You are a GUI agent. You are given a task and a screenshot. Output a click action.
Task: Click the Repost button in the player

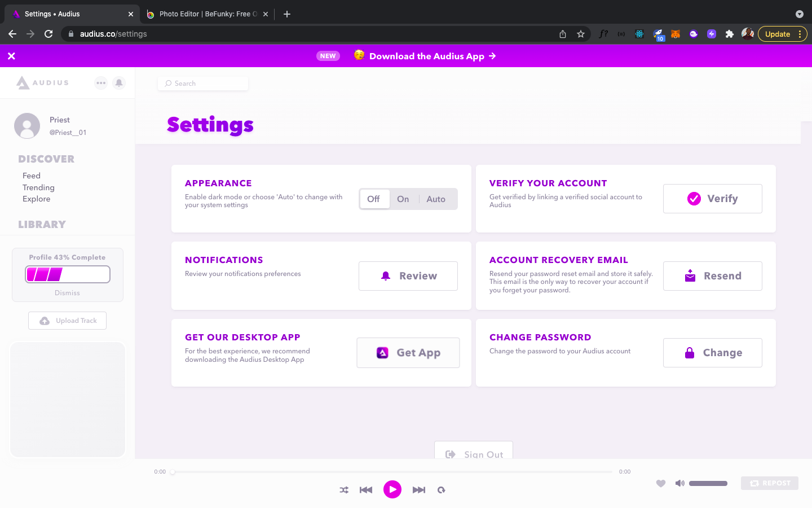tap(770, 483)
